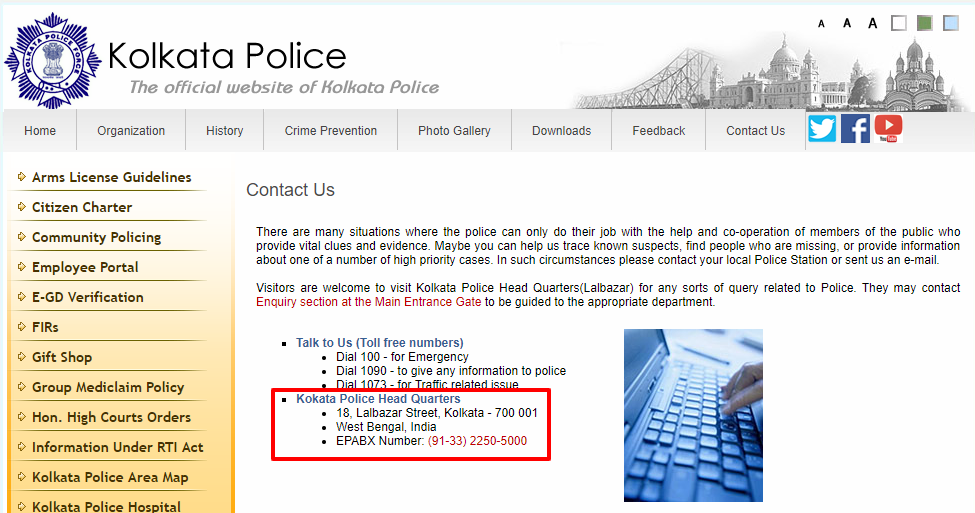The width and height of the screenshot is (975, 513).
Task: Choose the green color theme swatch
Action: [925, 23]
